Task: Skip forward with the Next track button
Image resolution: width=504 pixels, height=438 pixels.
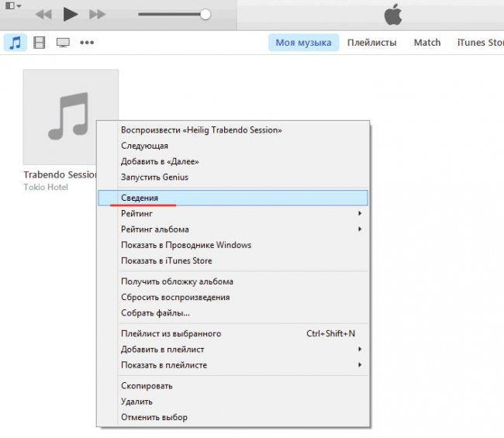Action: point(97,14)
